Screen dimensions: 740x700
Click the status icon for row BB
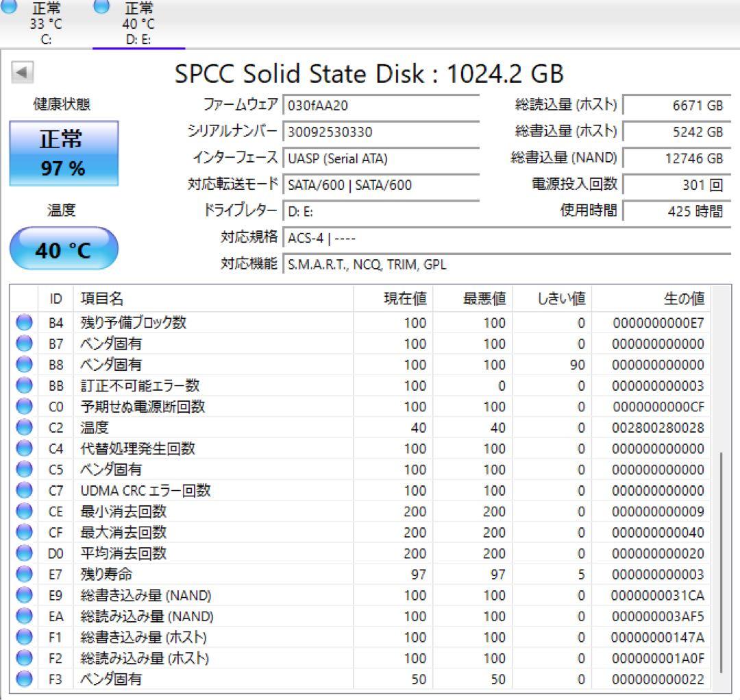pyautogui.click(x=24, y=385)
